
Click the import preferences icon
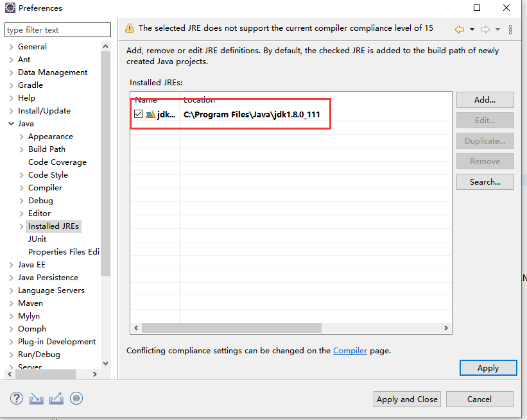point(37,398)
